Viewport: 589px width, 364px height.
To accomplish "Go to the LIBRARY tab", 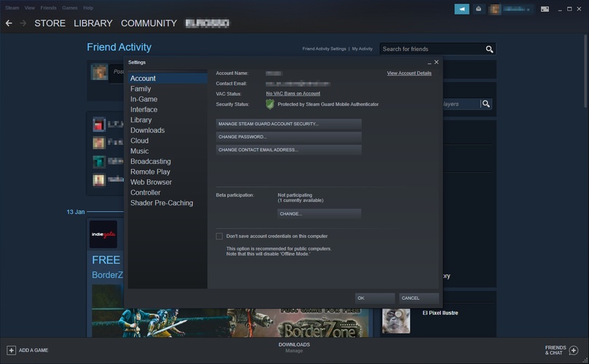I will (x=93, y=23).
